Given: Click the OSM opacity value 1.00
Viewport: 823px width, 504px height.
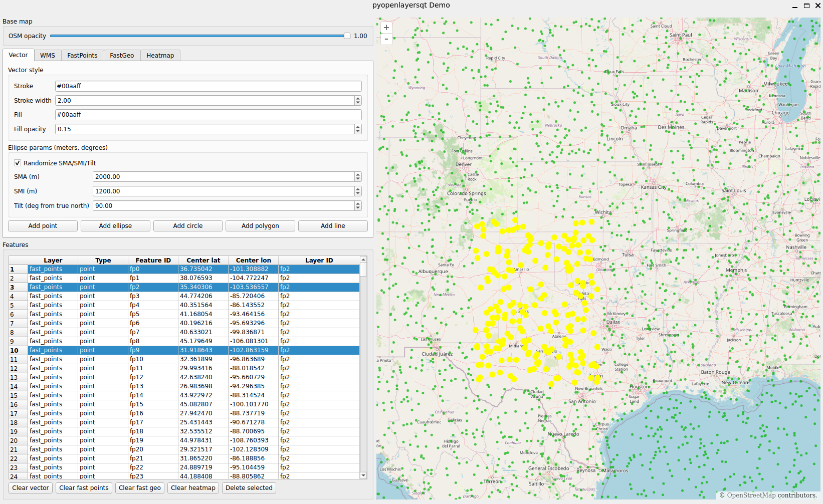Looking at the screenshot, I should pyautogui.click(x=360, y=36).
